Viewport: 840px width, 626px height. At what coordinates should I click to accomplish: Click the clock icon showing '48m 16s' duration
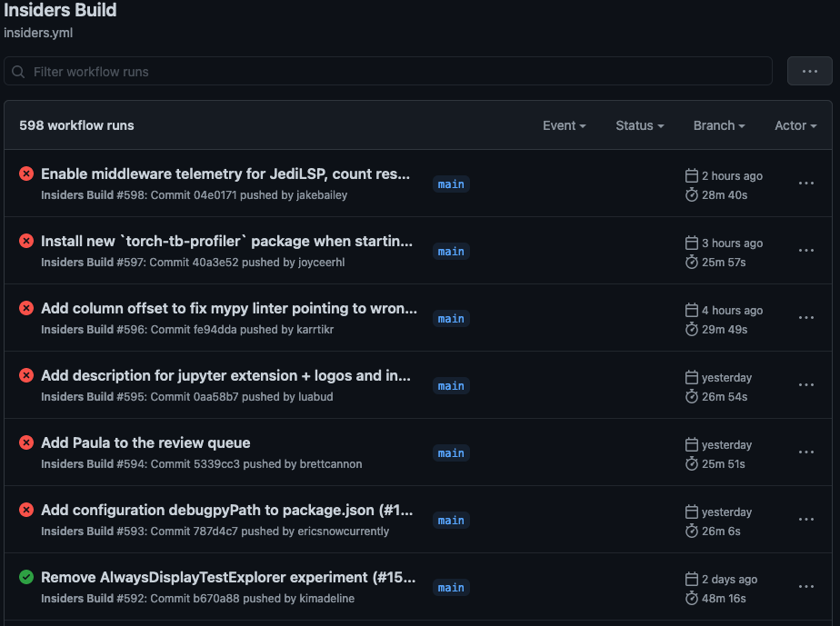point(691,598)
